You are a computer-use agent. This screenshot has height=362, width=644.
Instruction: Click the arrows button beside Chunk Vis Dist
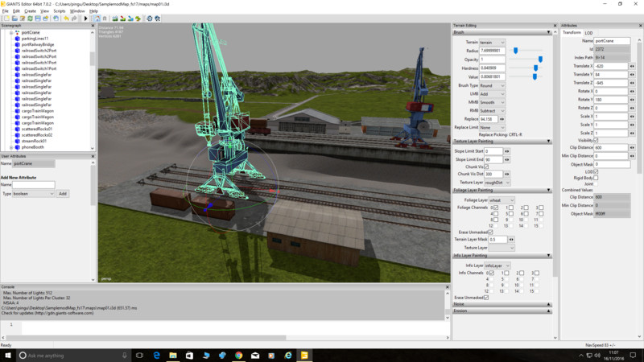[507, 174]
